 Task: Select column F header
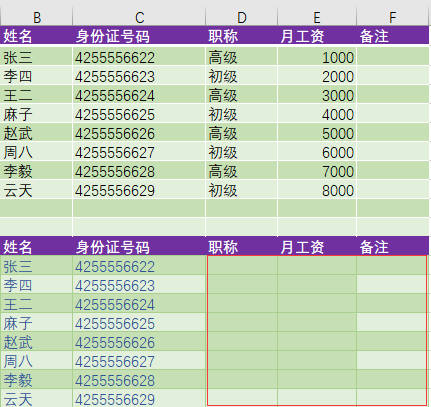393,17
